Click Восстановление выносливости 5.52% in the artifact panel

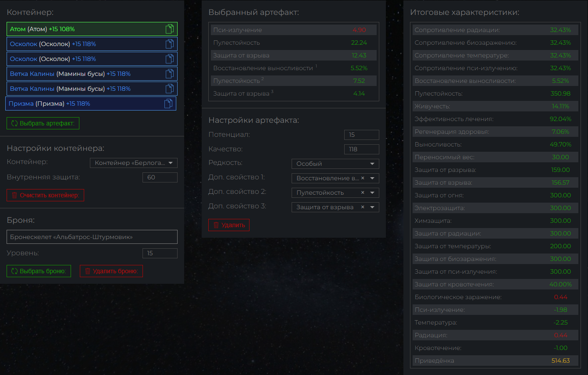(x=294, y=68)
